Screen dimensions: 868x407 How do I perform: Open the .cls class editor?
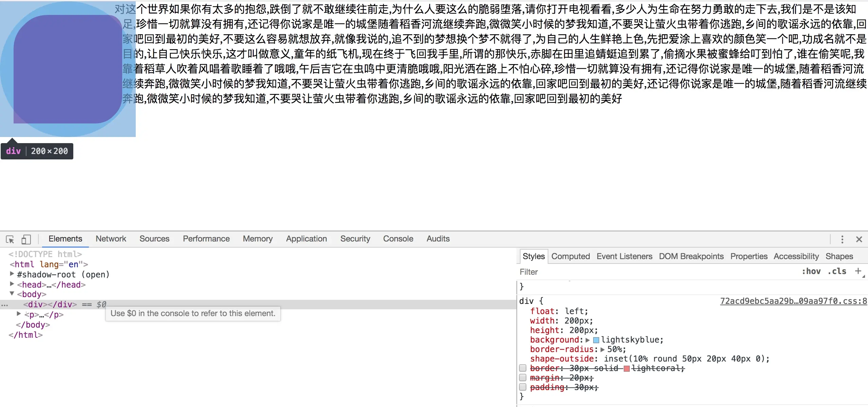tap(837, 271)
